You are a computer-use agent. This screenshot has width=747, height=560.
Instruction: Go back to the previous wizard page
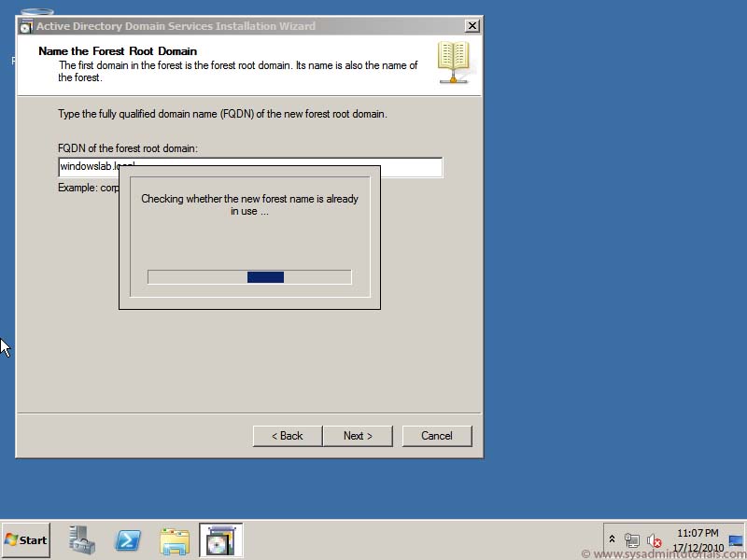tap(287, 435)
